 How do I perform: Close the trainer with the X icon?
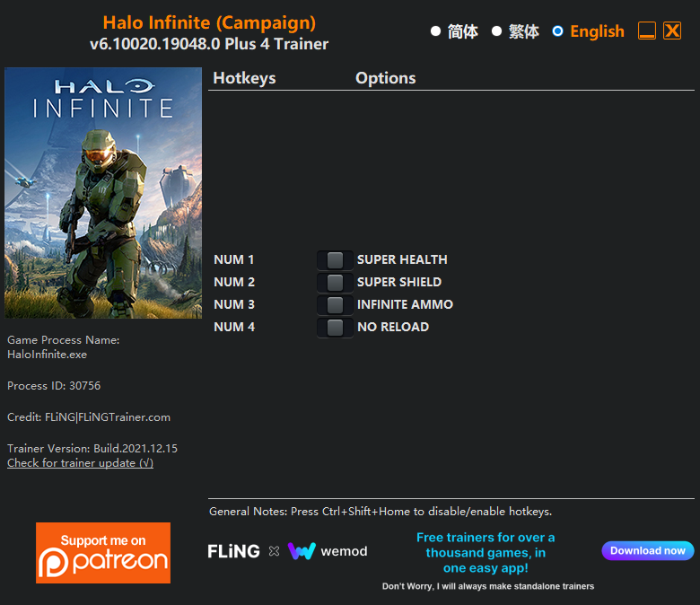672,31
